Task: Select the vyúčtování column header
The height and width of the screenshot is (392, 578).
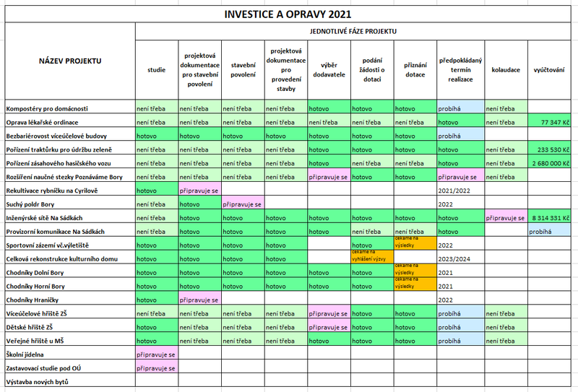Action: pos(549,70)
